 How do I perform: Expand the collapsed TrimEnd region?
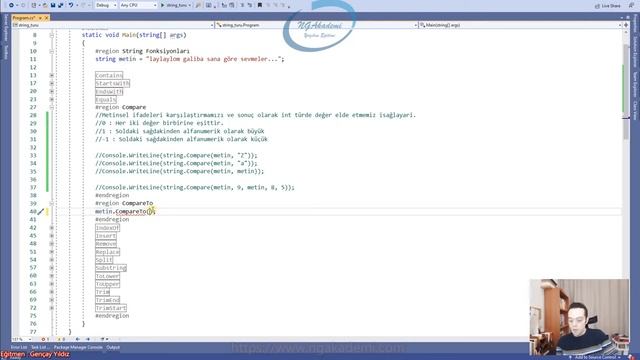pyautogui.click(x=51, y=300)
